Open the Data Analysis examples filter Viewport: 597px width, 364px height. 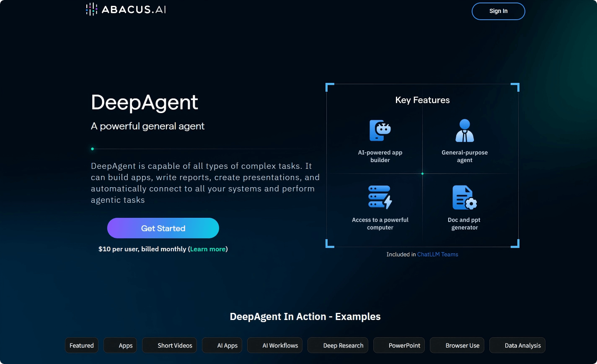pyautogui.click(x=517, y=345)
